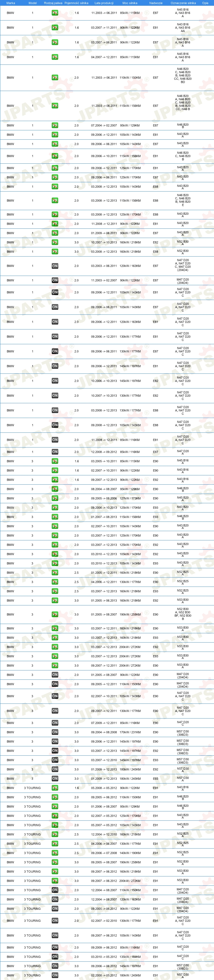The width and height of the screenshot is (214, 980).
Task: Click petrol icon in 03.2007 -> 11.2011 row
Action: (x=55, y=28)
